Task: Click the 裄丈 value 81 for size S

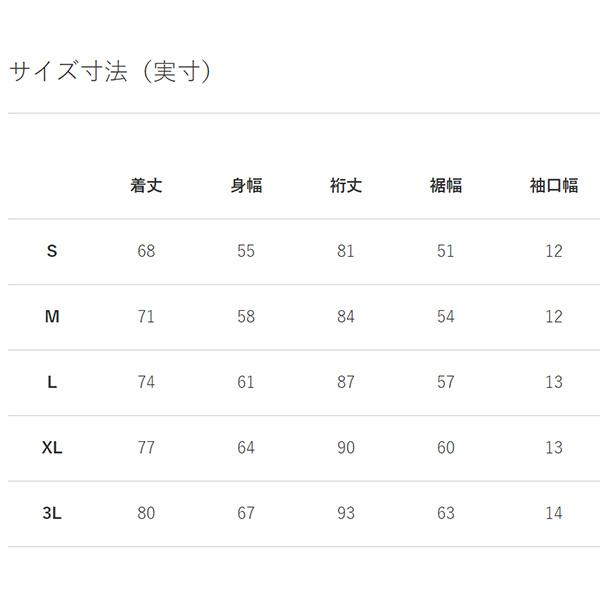Action: click(x=346, y=251)
